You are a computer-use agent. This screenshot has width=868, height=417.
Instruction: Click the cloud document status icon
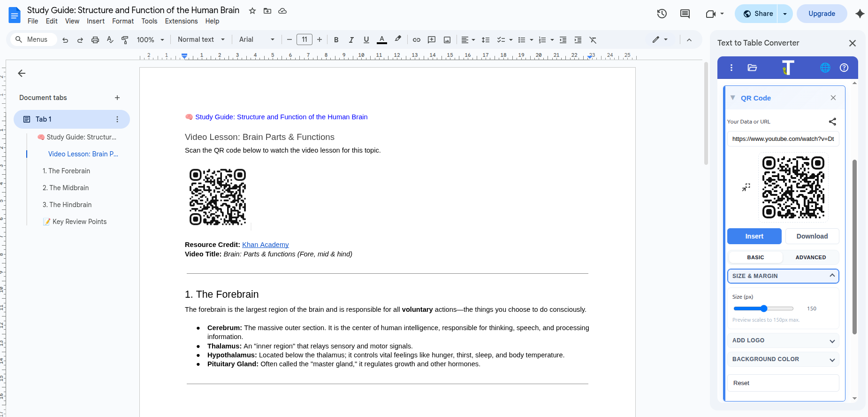282,11
